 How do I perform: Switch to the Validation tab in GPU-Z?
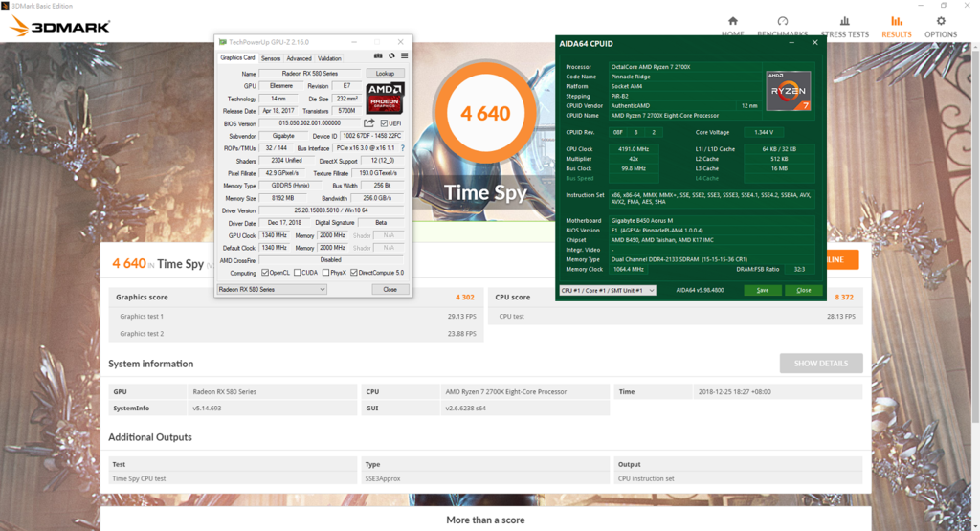pyautogui.click(x=329, y=58)
